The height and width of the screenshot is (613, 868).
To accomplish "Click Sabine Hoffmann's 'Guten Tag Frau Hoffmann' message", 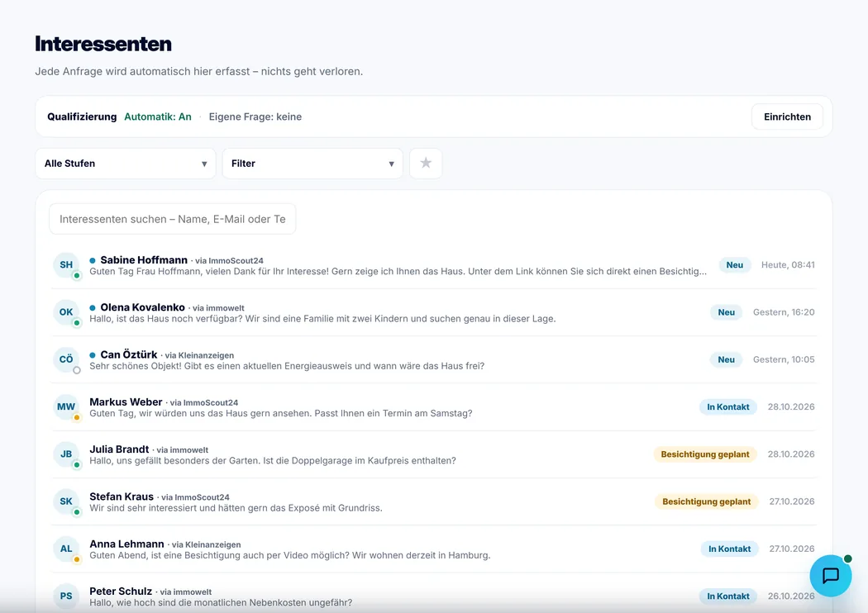I will 398,271.
